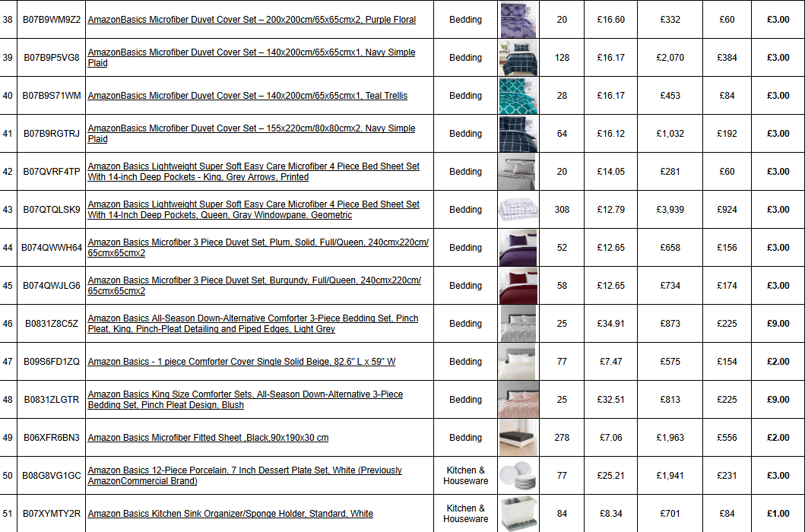This screenshot has height=532, width=805.
Task: Click black fitted sheet thumbnail
Action: [x=518, y=438]
